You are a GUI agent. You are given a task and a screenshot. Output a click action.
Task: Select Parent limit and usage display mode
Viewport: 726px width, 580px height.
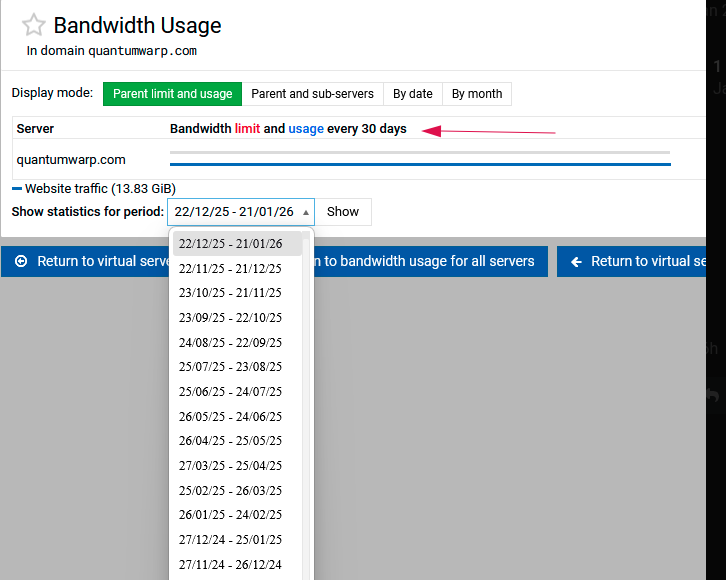(172, 94)
